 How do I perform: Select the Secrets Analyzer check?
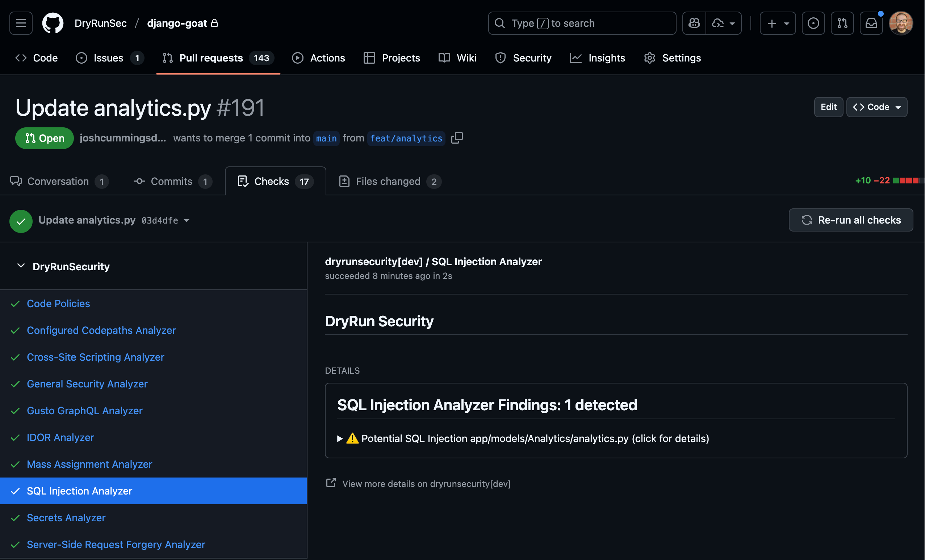click(x=66, y=518)
